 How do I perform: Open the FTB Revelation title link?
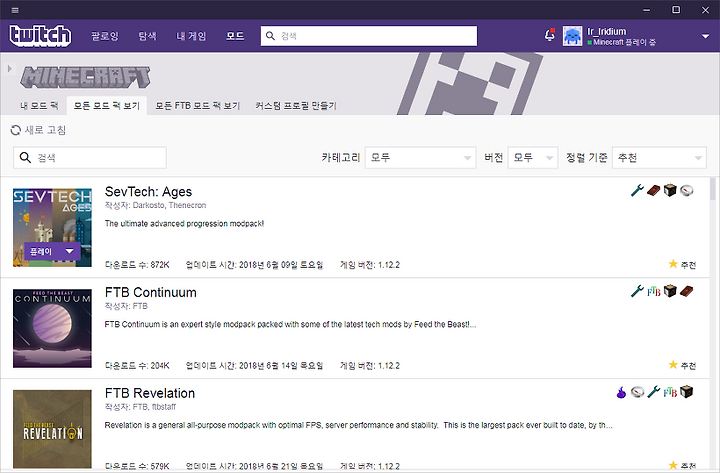(150, 394)
